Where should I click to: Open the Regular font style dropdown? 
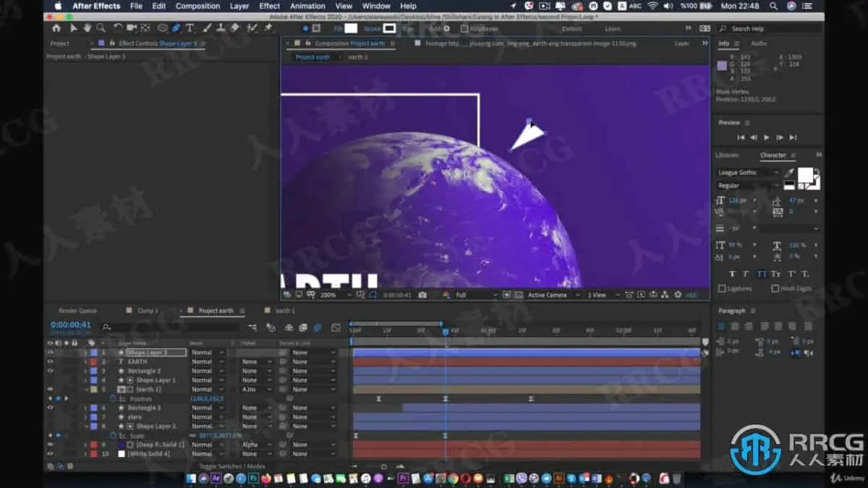pos(748,186)
